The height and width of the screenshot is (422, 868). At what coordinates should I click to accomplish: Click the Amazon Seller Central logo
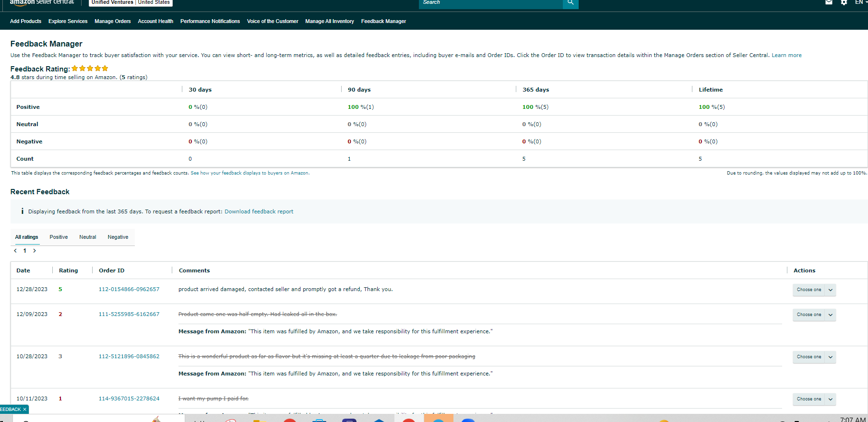coord(42,2)
